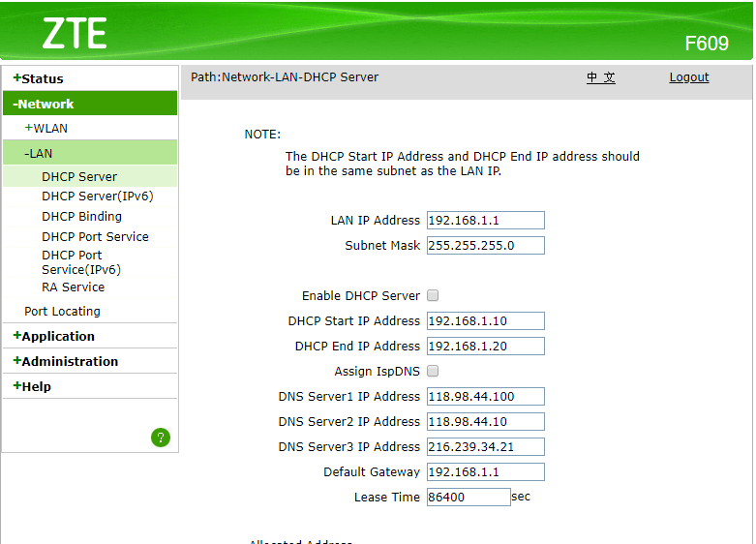
Task: Click the Lease Time input field
Action: tap(469, 497)
